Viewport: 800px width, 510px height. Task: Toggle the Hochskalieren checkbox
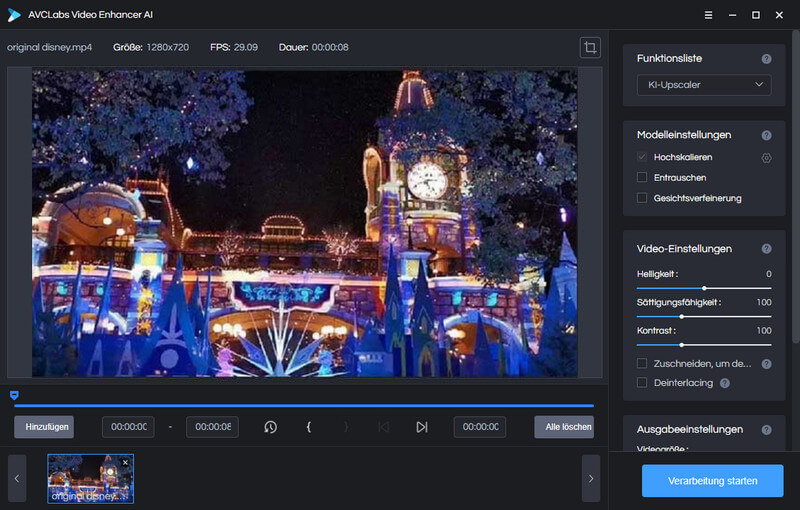(x=642, y=157)
